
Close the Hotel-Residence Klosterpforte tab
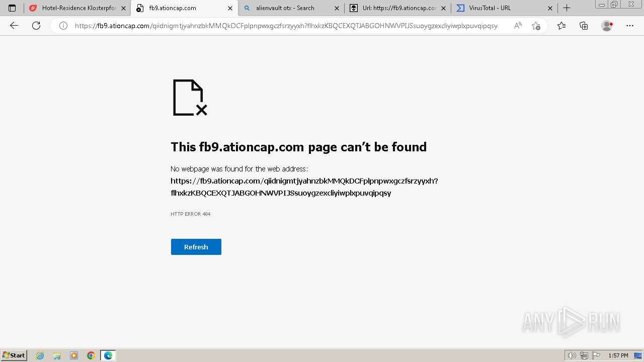point(123,8)
